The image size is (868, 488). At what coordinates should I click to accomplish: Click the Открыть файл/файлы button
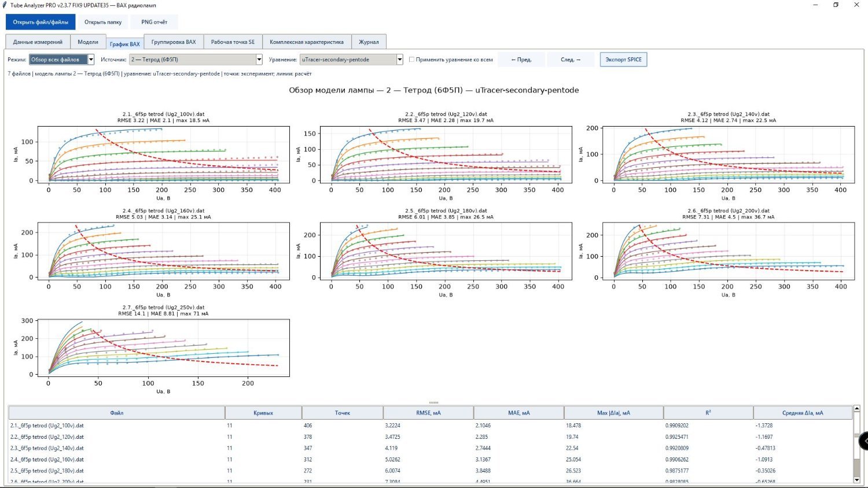pos(41,22)
